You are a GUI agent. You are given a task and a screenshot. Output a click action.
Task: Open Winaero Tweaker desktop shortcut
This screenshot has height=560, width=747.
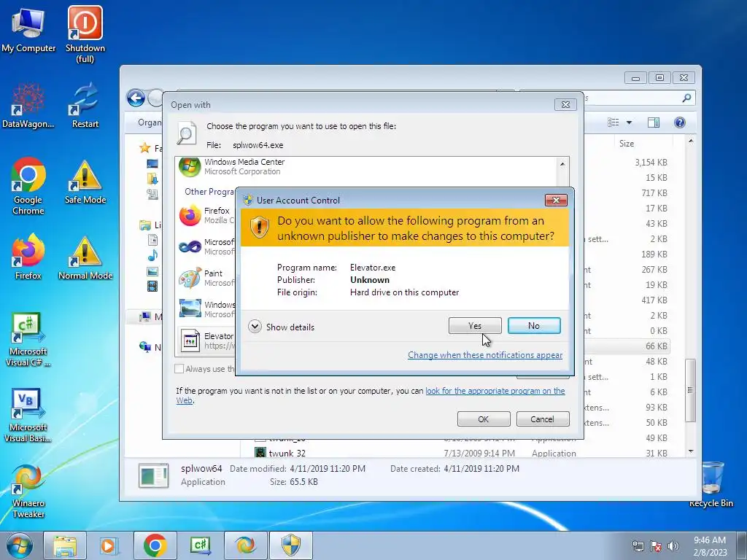(28, 491)
